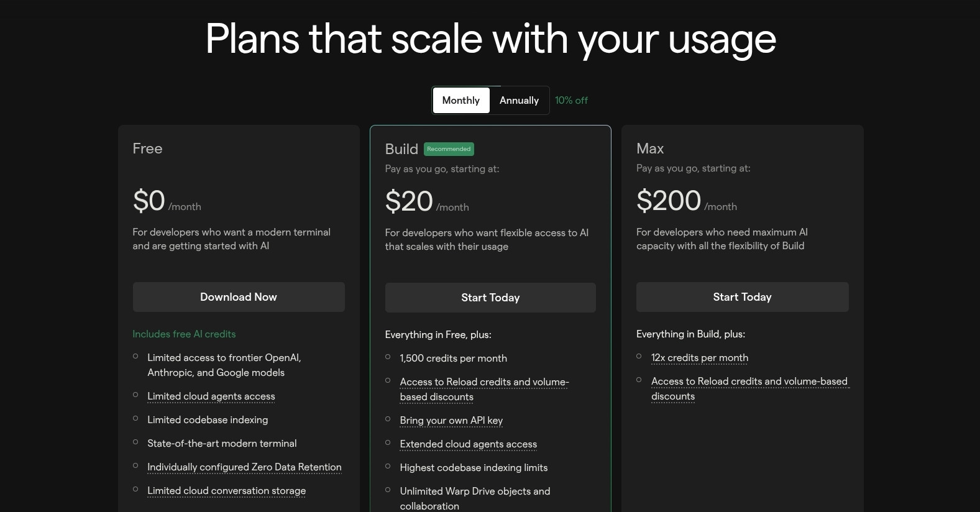The image size is (980, 512).
Task: Select Bring your own API key
Action: tap(451, 421)
